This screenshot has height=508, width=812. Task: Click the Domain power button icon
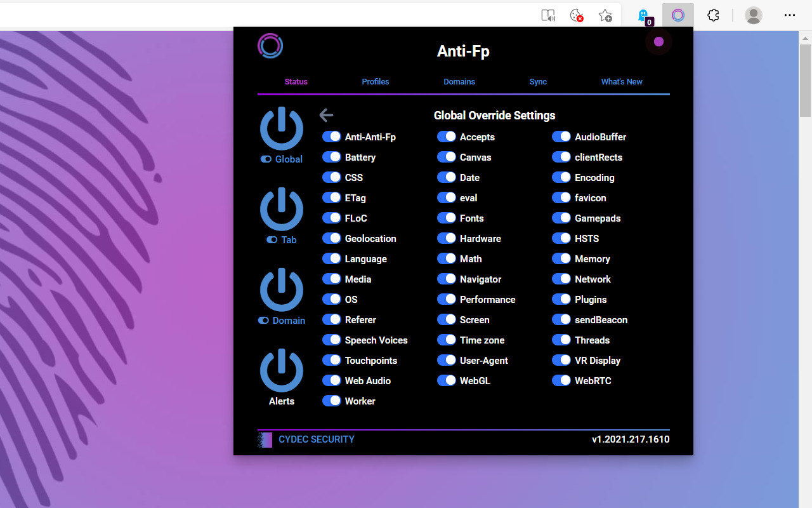point(282,290)
